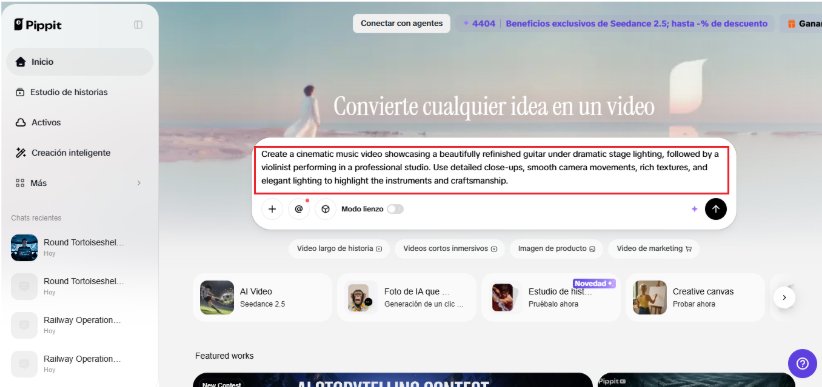
Task: Open Seedance 2.5 discount banner link
Action: click(x=636, y=24)
